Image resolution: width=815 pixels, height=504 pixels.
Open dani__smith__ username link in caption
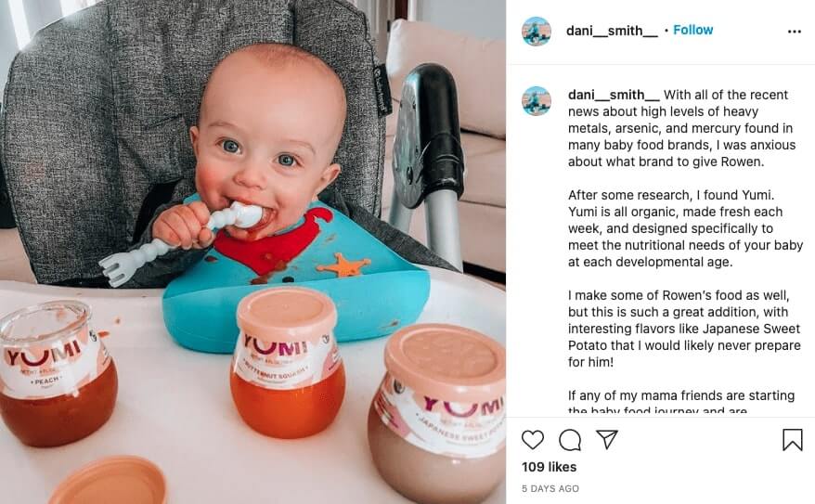[614, 95]
